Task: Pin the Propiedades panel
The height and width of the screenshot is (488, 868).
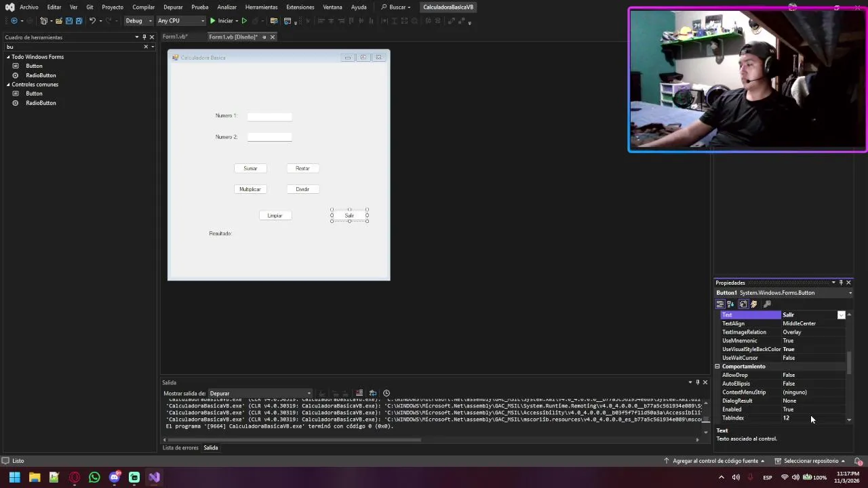Action: pyautogui.click(x=841, y=283)
